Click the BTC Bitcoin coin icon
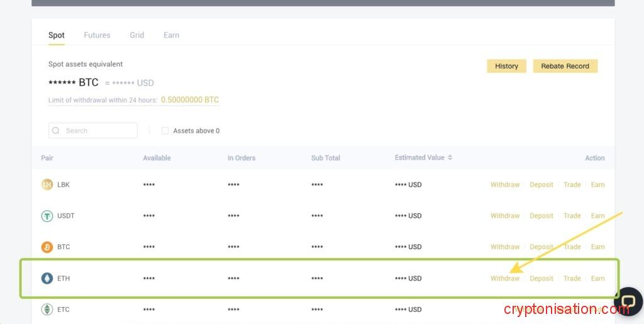The image size is (644, 324). (47, 247)
